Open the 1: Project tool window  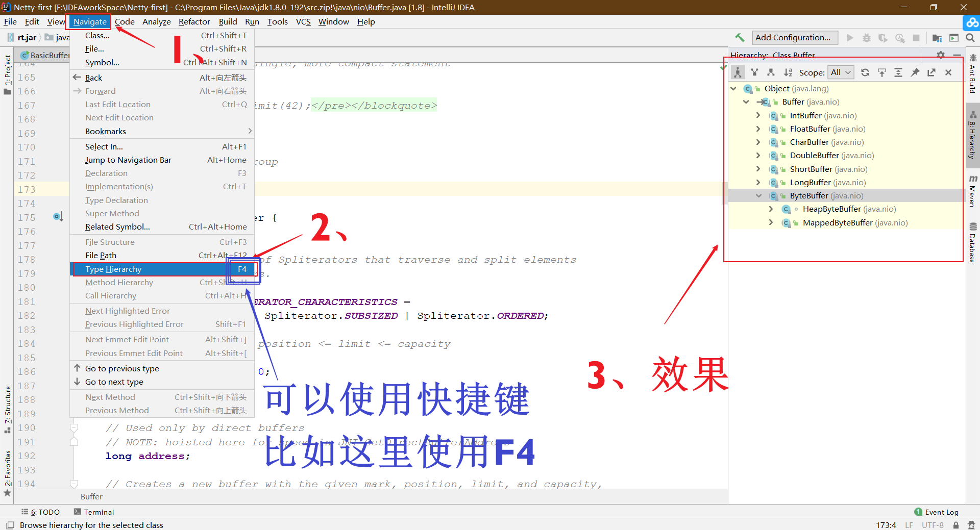click(8, 74)
